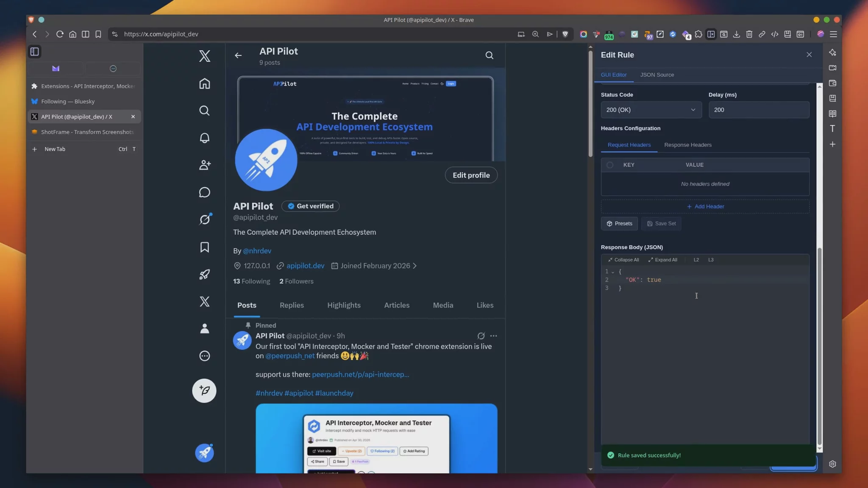Open Brave Shields lion icon
This screenshot has height=488, width=868.
(565, 34)
